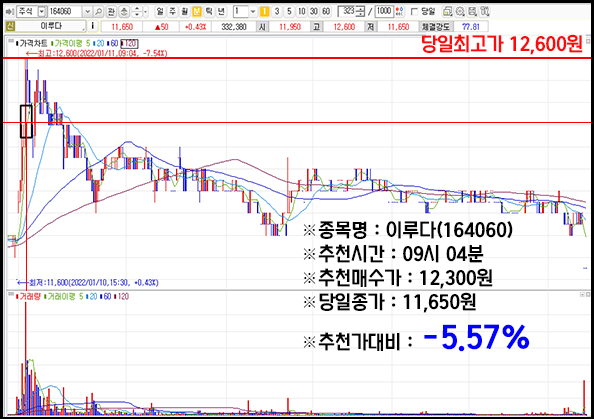Expand the 주식 market type dropdown
This screenshot has width=594, height=419.
(42, 11)
